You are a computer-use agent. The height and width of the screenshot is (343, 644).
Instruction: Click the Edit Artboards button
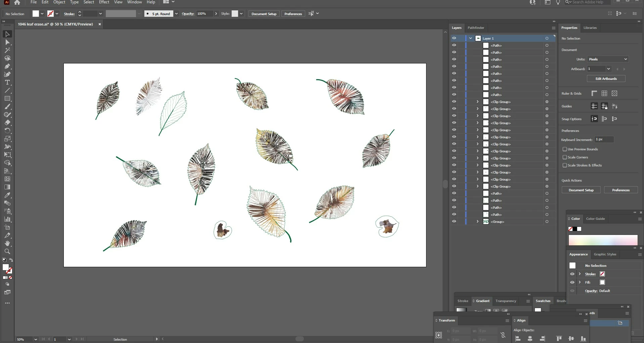pos(606,79)
